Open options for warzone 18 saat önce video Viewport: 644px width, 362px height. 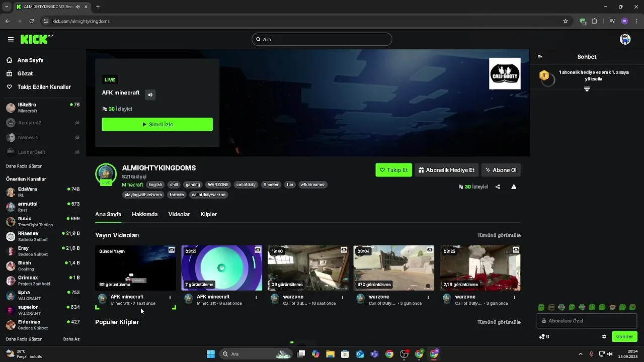[x=343, y=297]
